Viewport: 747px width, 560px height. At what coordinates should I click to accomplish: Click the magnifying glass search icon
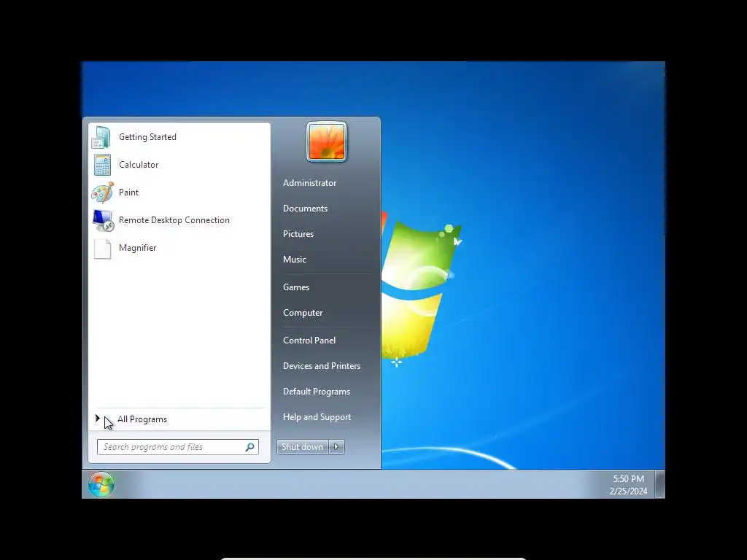pyautogui.click(x=249, y=447)
